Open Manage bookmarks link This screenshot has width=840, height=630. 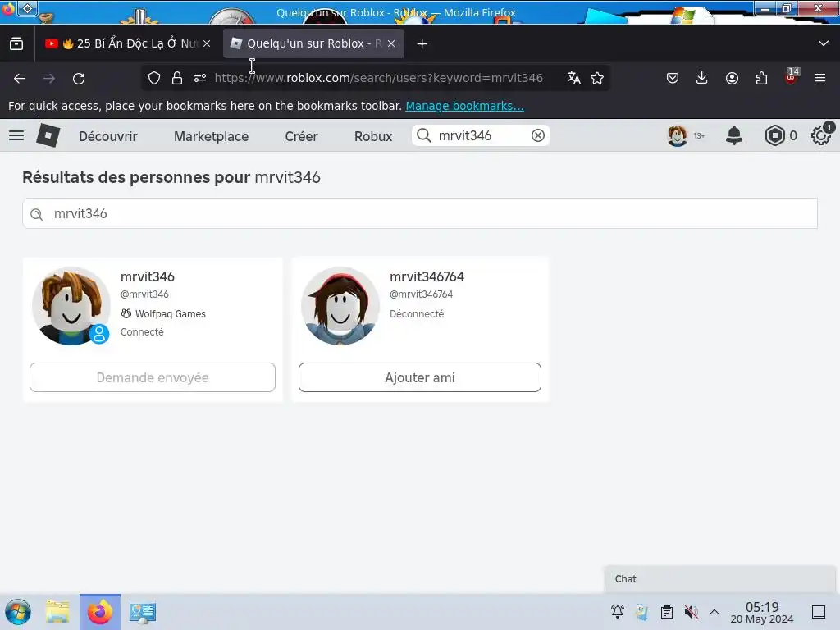[x=464, y=106]
